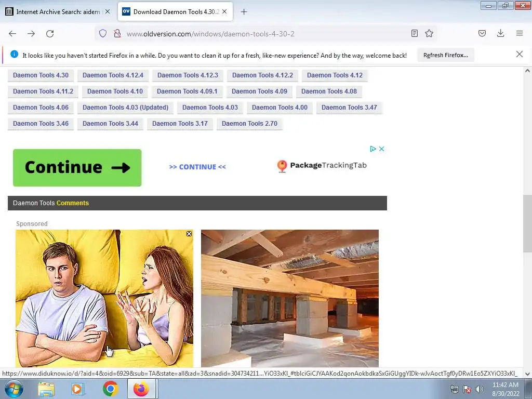Open Google Chrome from the taskbar

click(x=110, y=389)
